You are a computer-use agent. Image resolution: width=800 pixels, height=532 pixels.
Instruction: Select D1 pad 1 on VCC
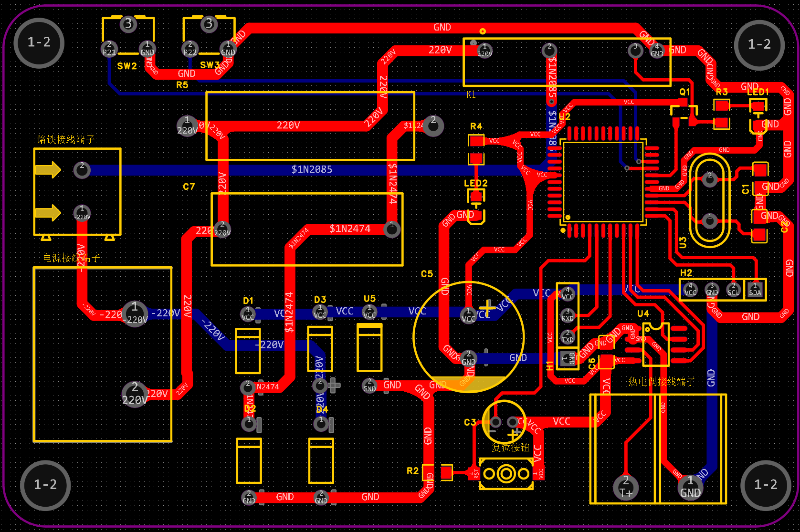248,313
